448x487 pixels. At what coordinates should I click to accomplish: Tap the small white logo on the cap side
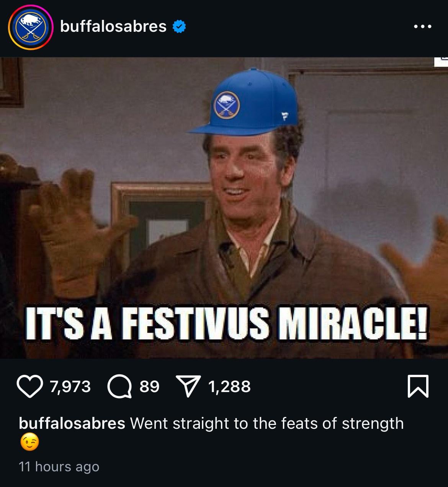pyautogui.click(x=284, y=115)
